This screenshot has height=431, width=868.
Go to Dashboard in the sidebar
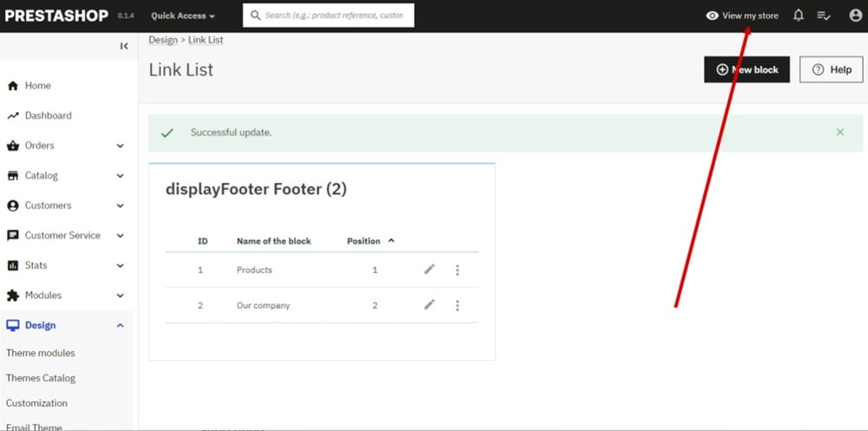point(48,115)
